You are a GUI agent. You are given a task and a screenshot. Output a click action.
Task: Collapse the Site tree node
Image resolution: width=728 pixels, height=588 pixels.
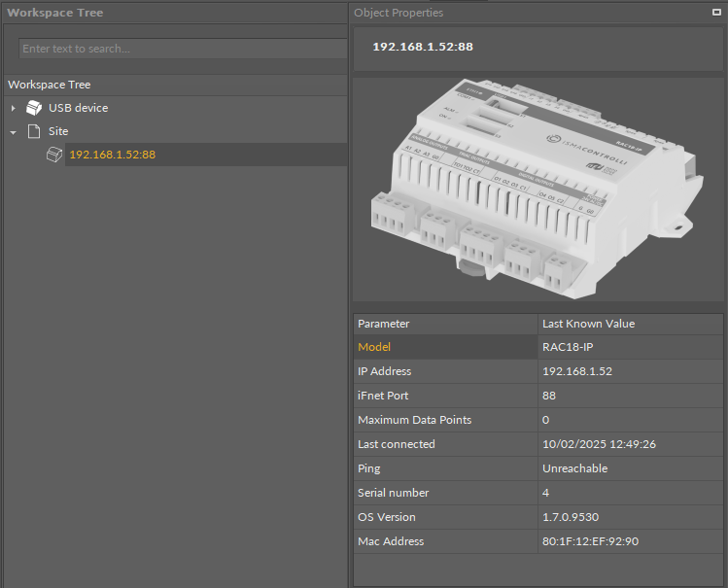click(14, 131)
